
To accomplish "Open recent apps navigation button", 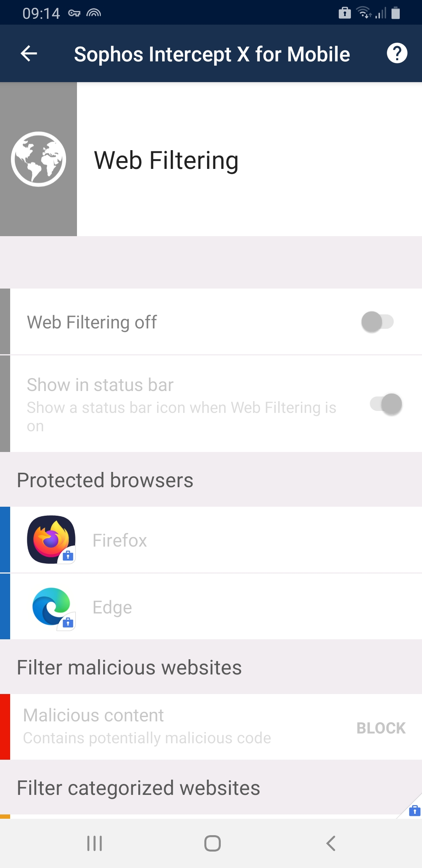I will (x=95, y=843).
